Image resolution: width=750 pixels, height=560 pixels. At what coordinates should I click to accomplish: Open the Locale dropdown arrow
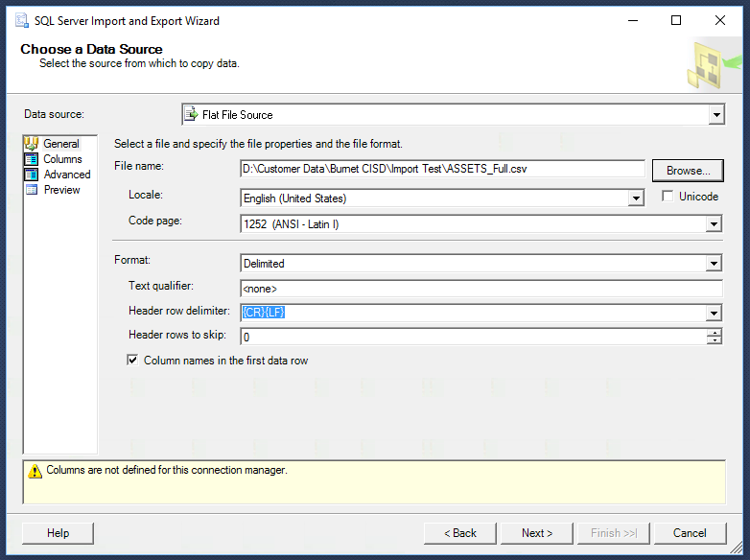(x=636, y=198)
